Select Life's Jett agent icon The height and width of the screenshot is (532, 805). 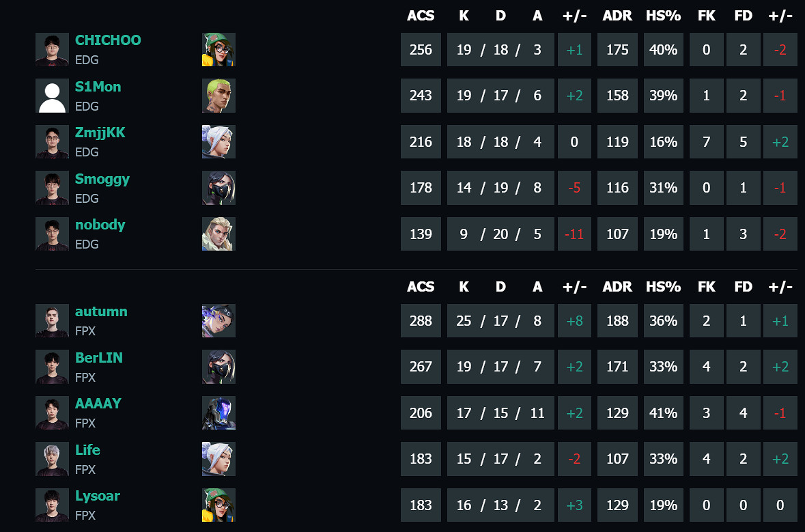[x=218, y=458]
